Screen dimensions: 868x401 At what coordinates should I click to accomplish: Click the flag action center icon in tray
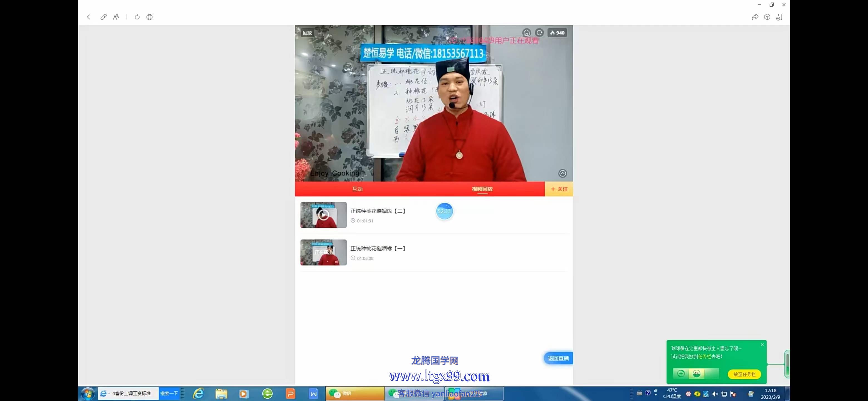[733, 394]
